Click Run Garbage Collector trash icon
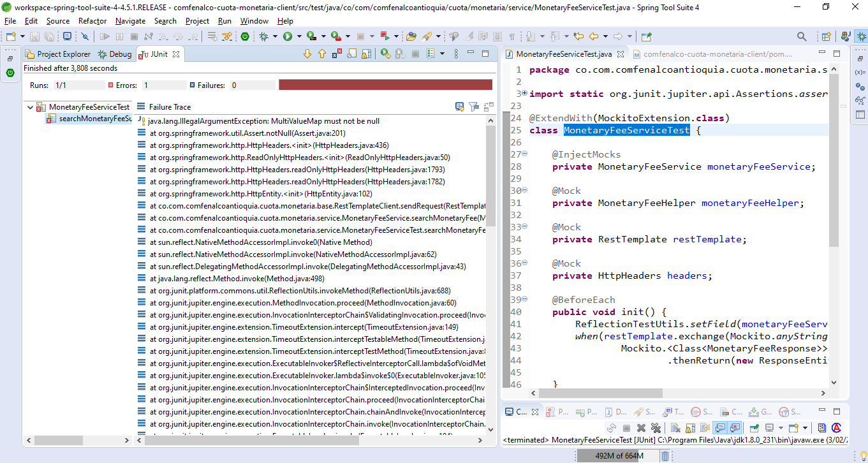Viewport: 868px width, 463px height. pyautogui.click(x=665, y=455)
